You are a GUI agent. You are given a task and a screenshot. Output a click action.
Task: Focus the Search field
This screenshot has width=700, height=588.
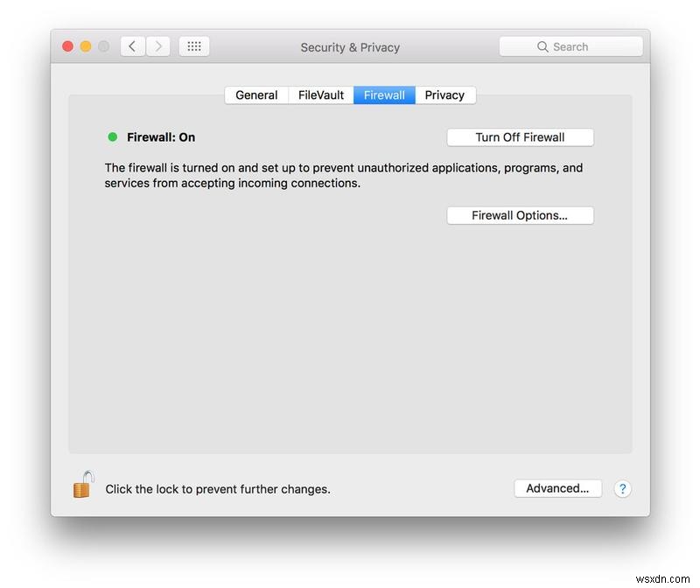pyautogui.click(x=571, y=47)
